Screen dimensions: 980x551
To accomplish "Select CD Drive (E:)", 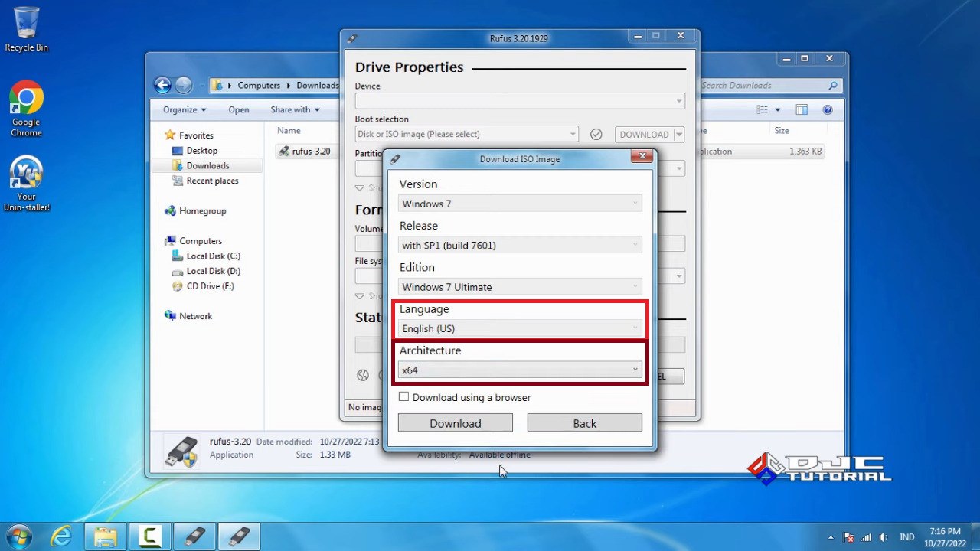I will click(210, 286).
